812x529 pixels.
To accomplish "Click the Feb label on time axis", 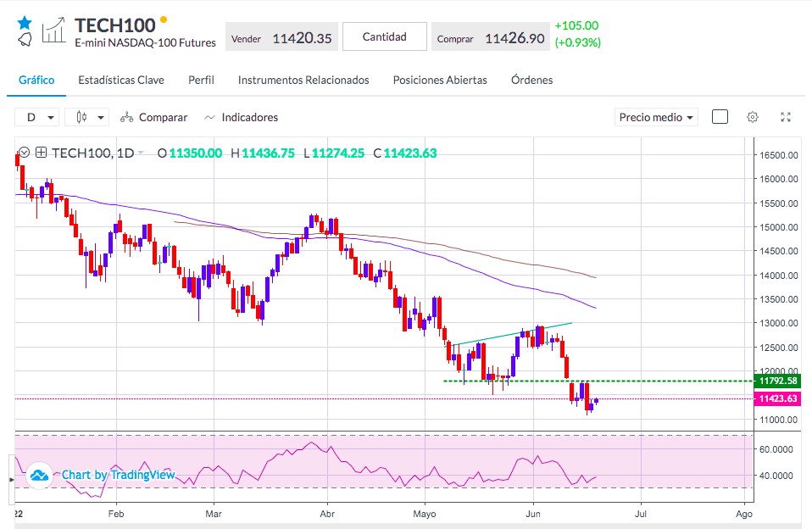I will [x=116, y=514].
